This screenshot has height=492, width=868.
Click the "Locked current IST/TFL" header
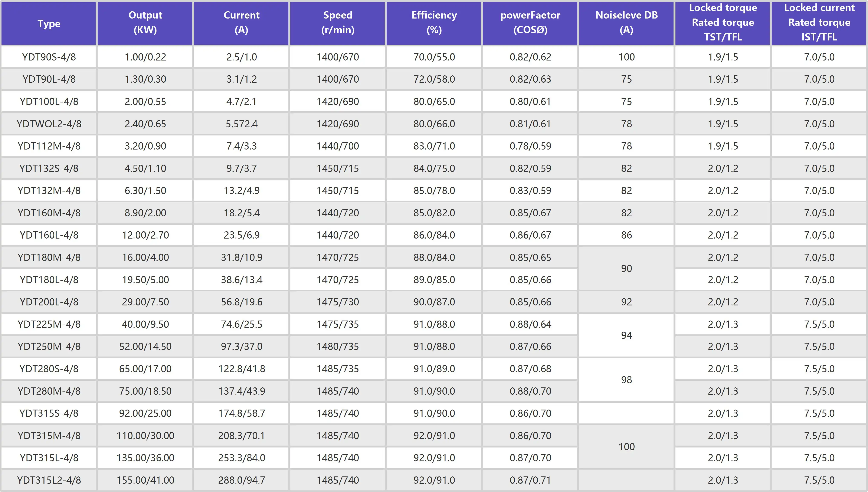click(x=819, y=23)
